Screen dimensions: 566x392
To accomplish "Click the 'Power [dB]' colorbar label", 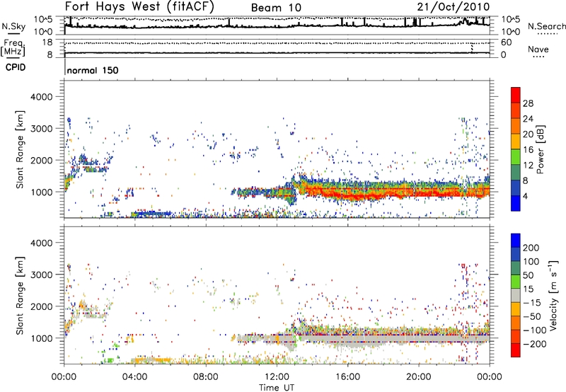I will tap(541, 149).
